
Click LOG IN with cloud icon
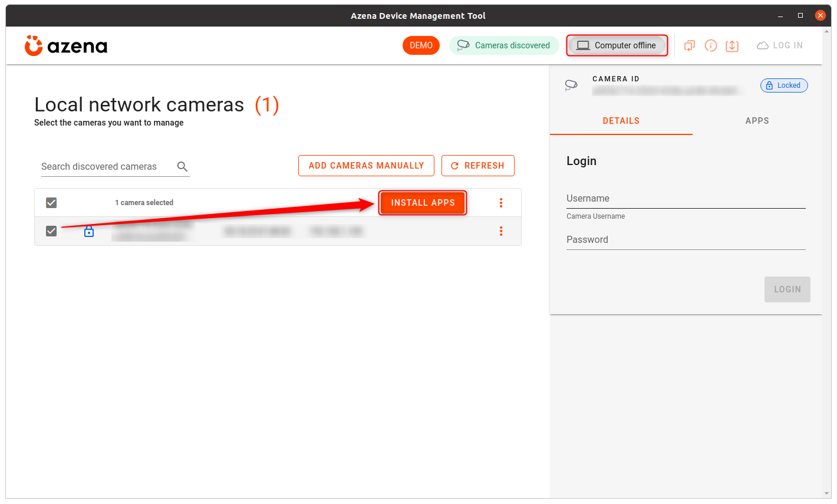780,45
